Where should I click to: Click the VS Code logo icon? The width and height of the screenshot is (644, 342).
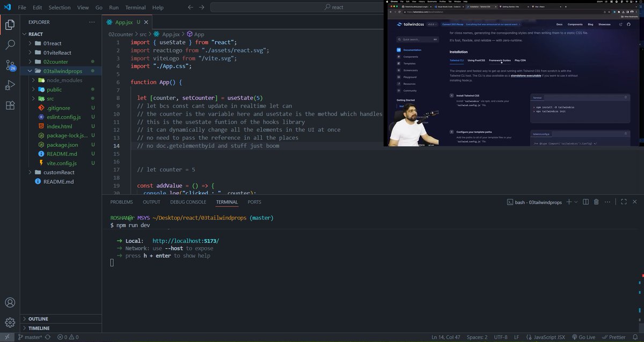7,8
